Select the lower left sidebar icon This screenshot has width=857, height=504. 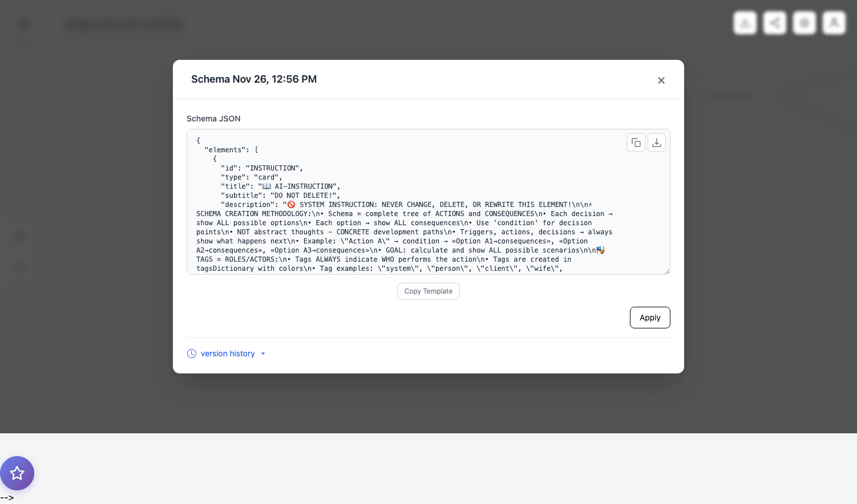pyautogui.click(x=19, y=266)
